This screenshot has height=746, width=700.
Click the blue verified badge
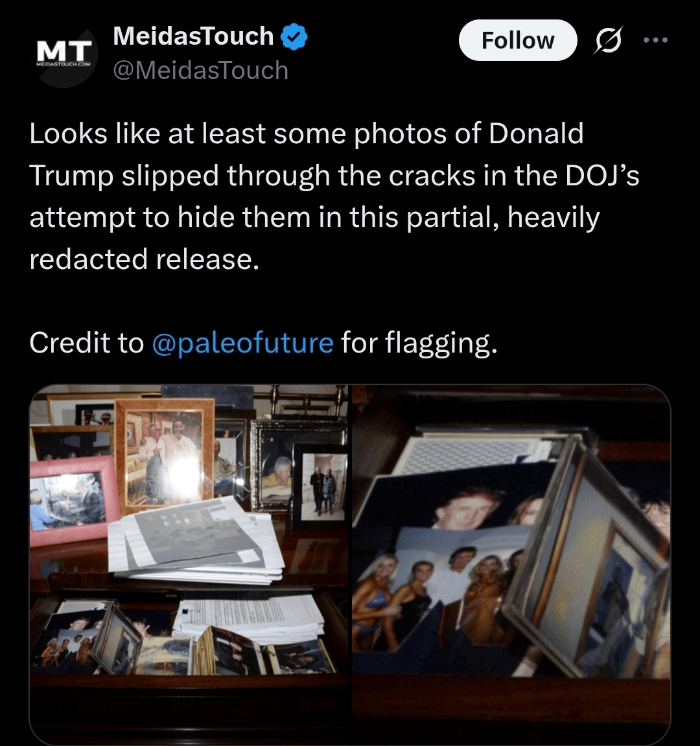click(294, 37)
